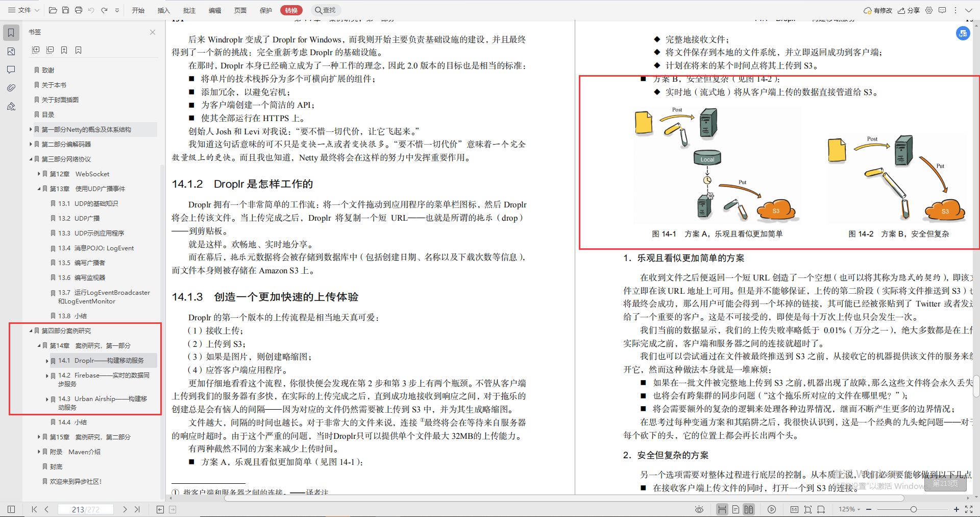The width and height of the screenshot is (980, 517).
Task: Open the 目录 bookmark
Action: point(48,115)
